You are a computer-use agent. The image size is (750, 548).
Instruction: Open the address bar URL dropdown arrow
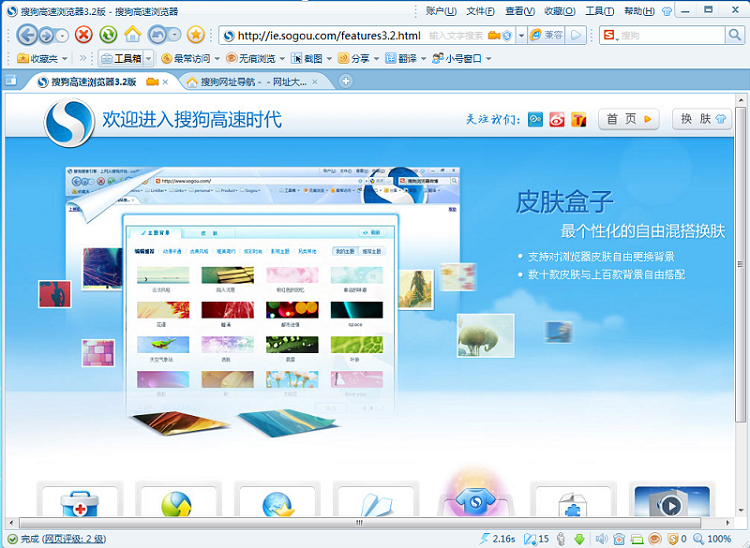click(x=521, y=35)
